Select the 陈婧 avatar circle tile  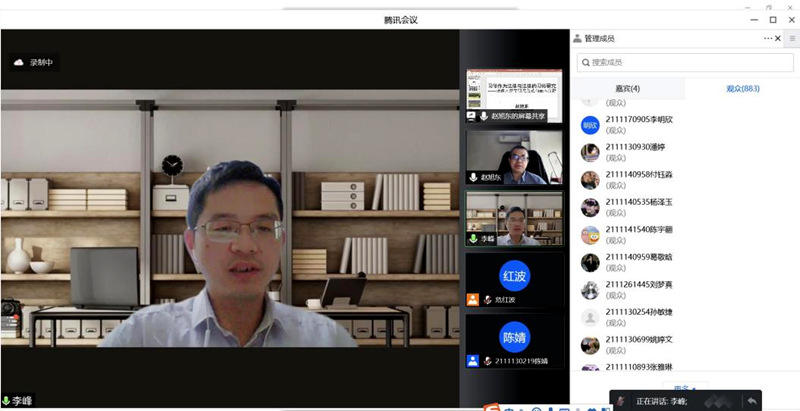(x=514, y=337)
